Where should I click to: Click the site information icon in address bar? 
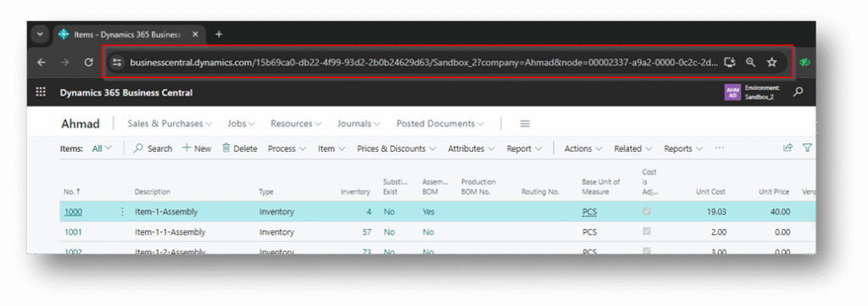(116, 63)
